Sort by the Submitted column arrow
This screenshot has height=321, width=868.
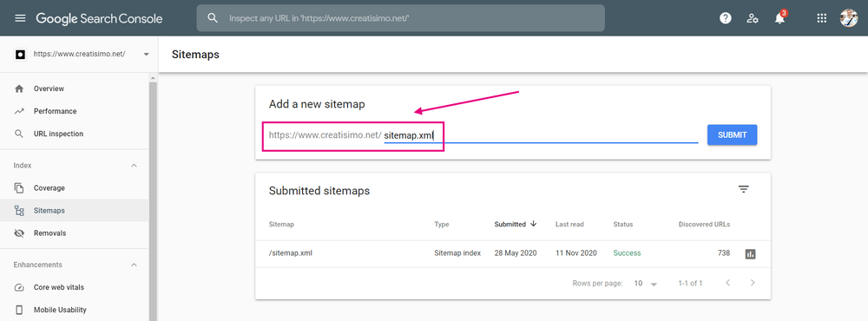[x=534, y=224]
